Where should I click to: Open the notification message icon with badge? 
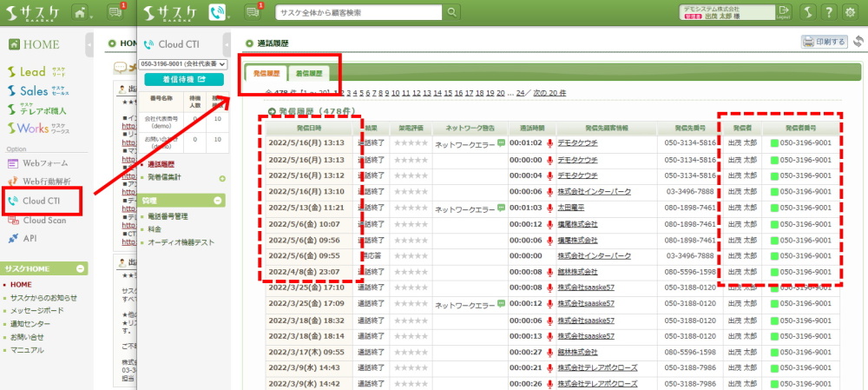254,12
